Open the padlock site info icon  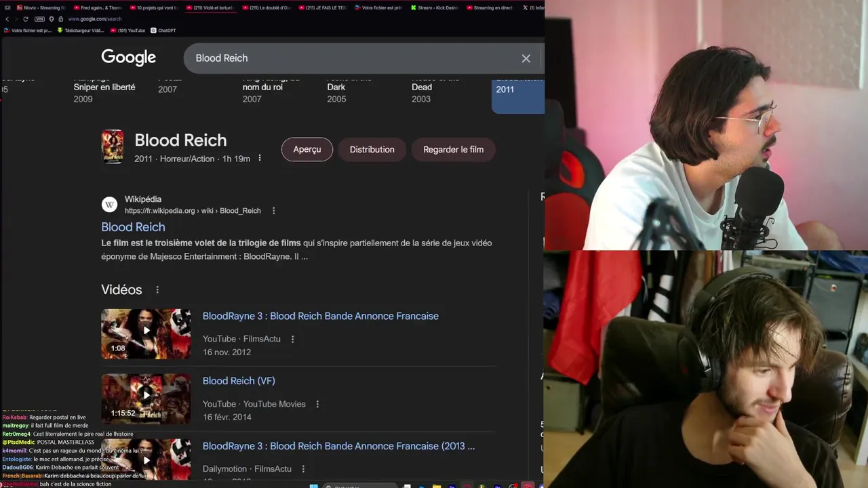coord(60,19)
